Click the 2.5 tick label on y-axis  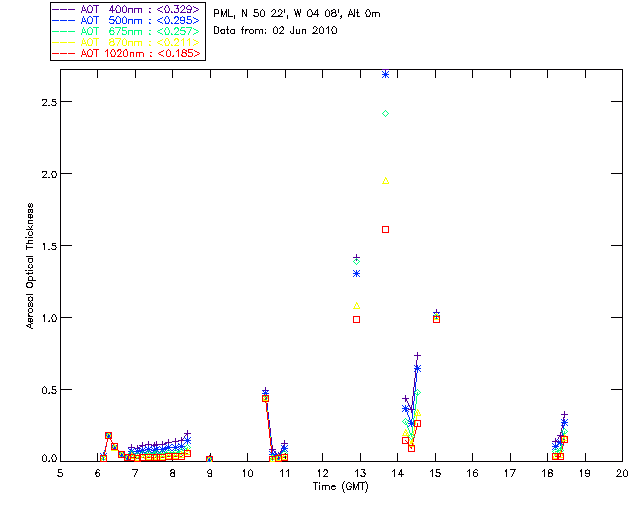[x=46, y=102]
